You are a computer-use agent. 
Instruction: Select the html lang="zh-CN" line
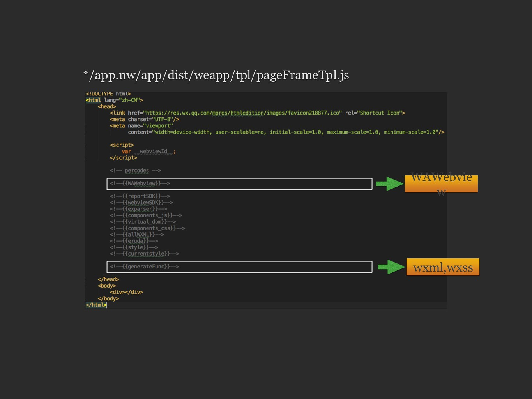[114, 100]
